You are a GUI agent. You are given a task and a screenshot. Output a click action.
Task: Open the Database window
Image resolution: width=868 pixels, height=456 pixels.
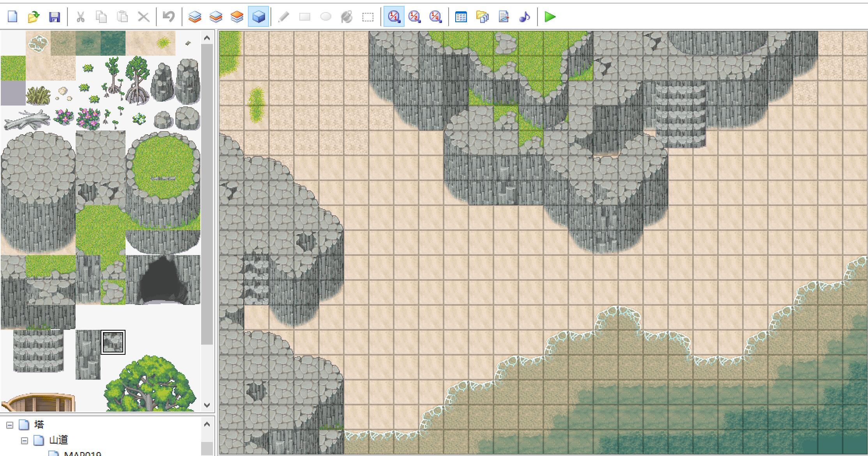tap(461, 17)
